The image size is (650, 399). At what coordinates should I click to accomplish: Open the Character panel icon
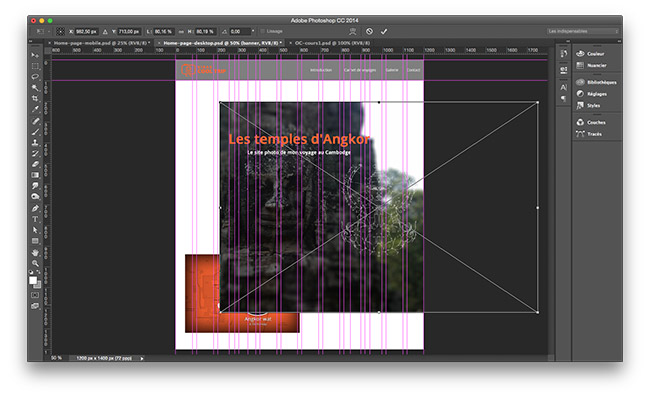tap(563, 87)
